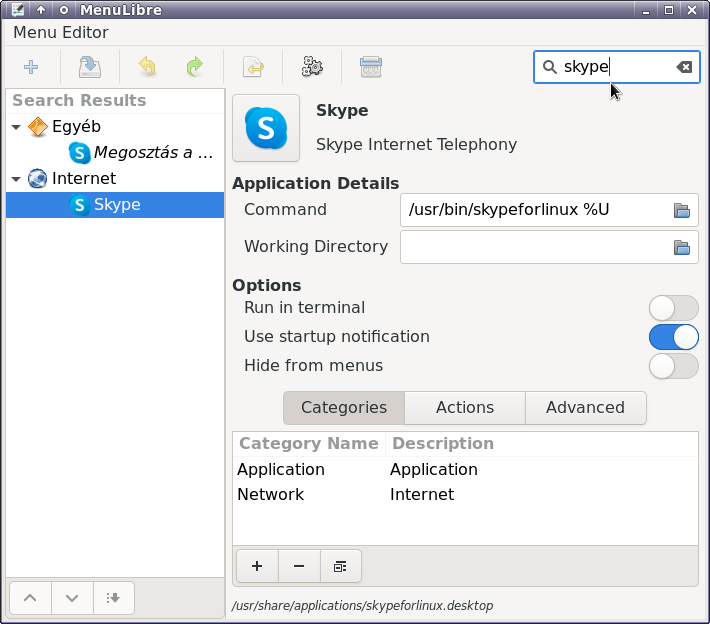Browse for a Command file
This screenshot has height=624, width=710.
pos(681,210)
